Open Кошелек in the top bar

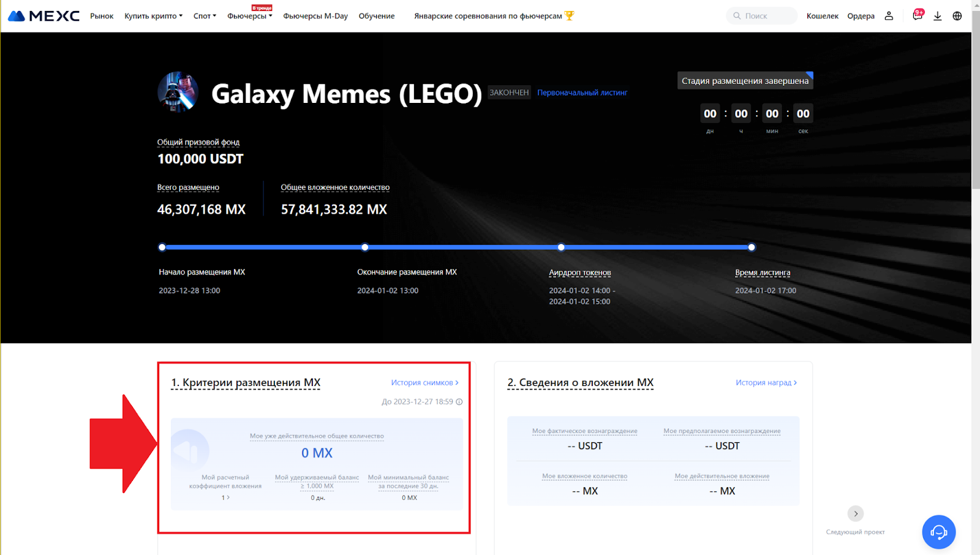(x=822, y=16)
